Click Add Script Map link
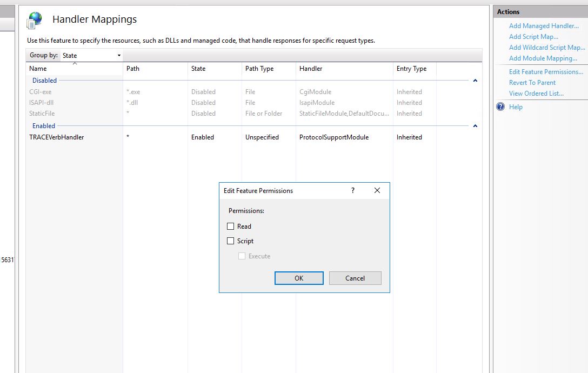588x373 pixels. [x=533, y=37]
